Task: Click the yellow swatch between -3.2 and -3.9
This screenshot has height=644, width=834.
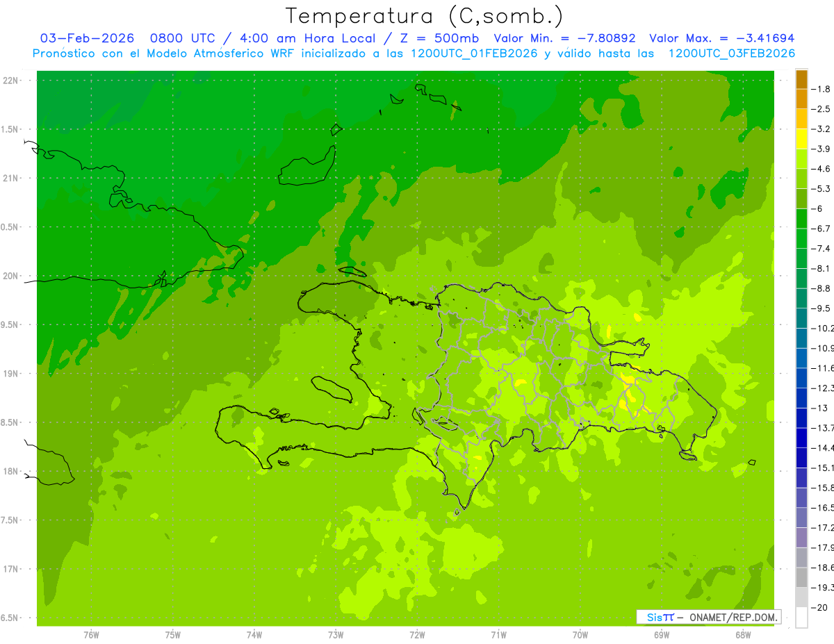Action: tap(801, 139)
